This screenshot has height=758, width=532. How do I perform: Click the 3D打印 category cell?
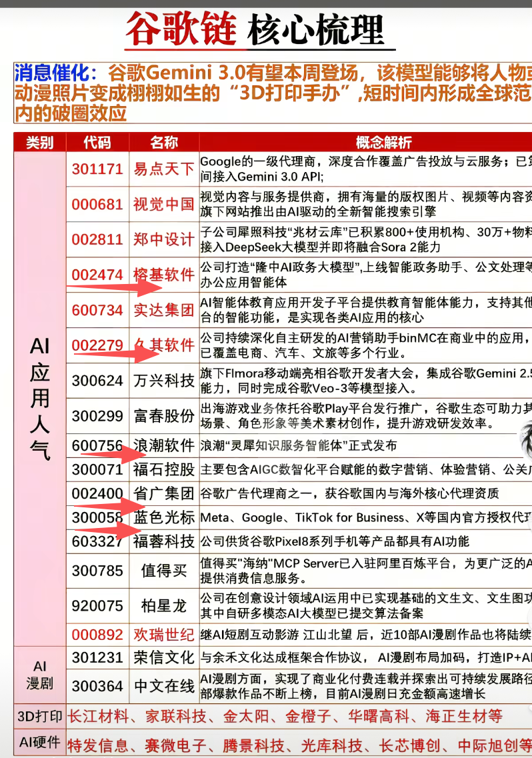[39, 716]
